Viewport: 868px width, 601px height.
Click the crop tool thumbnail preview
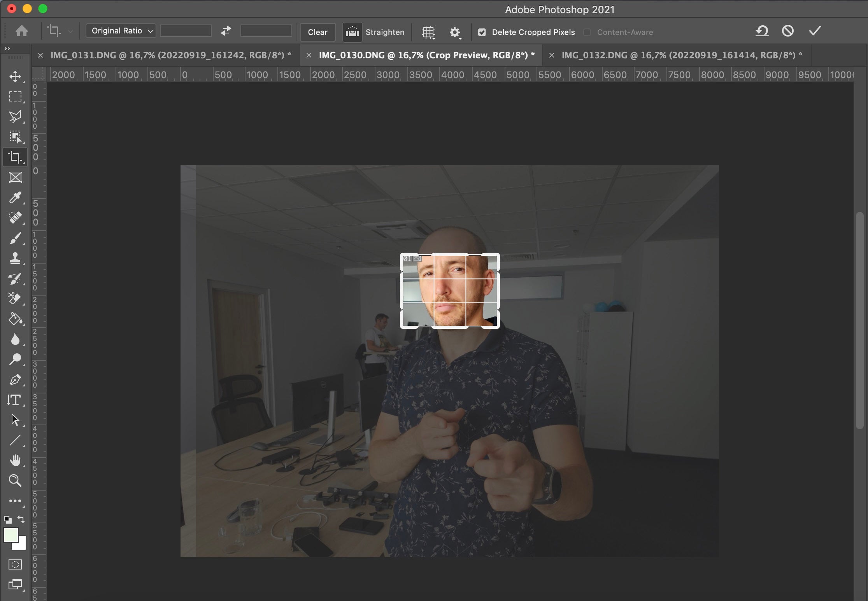click(419, 259)
